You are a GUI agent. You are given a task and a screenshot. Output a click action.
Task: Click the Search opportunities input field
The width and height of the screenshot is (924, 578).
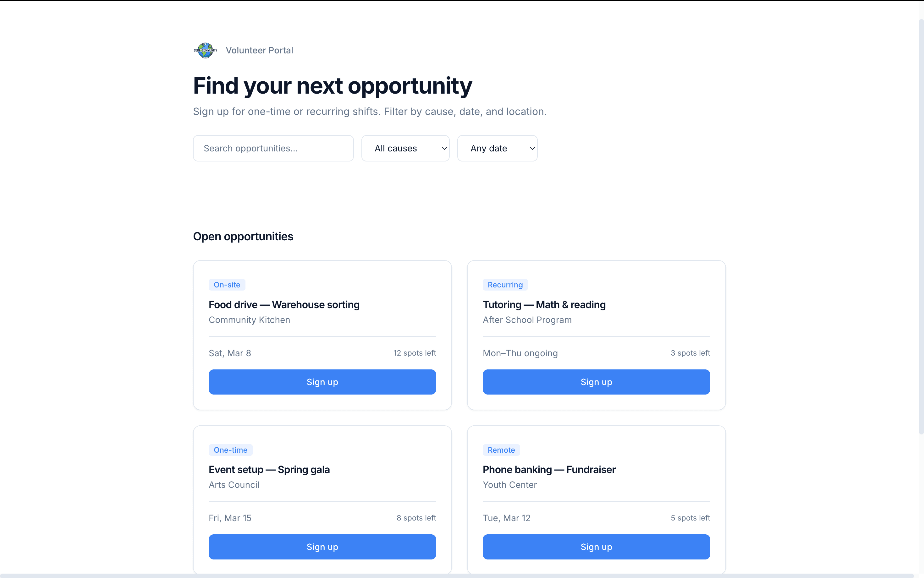[x=273, y=148]
